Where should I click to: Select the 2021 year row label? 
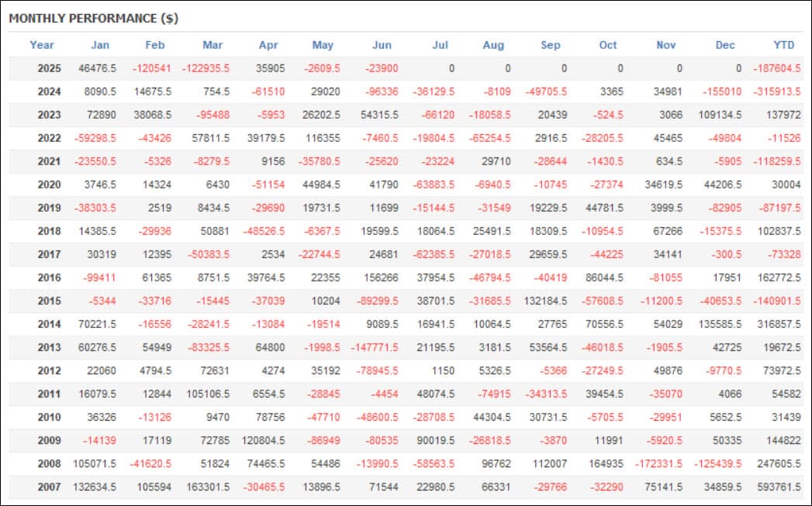click(49, 161)
